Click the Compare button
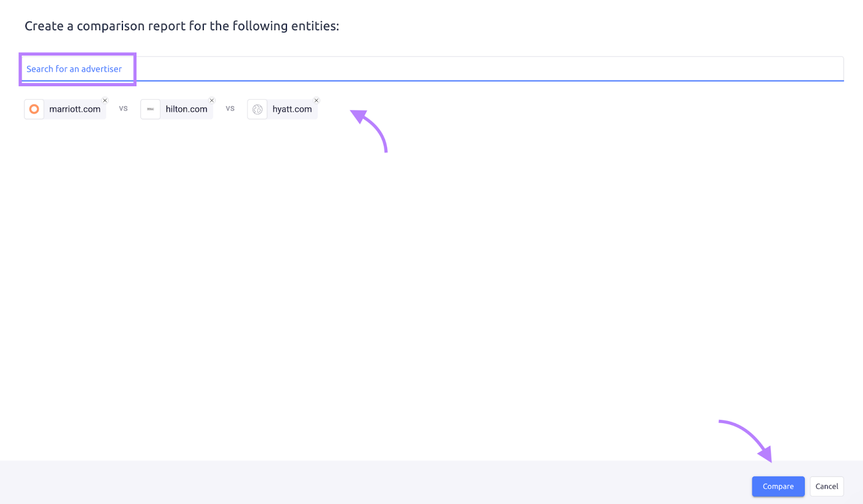 point(778,486)
